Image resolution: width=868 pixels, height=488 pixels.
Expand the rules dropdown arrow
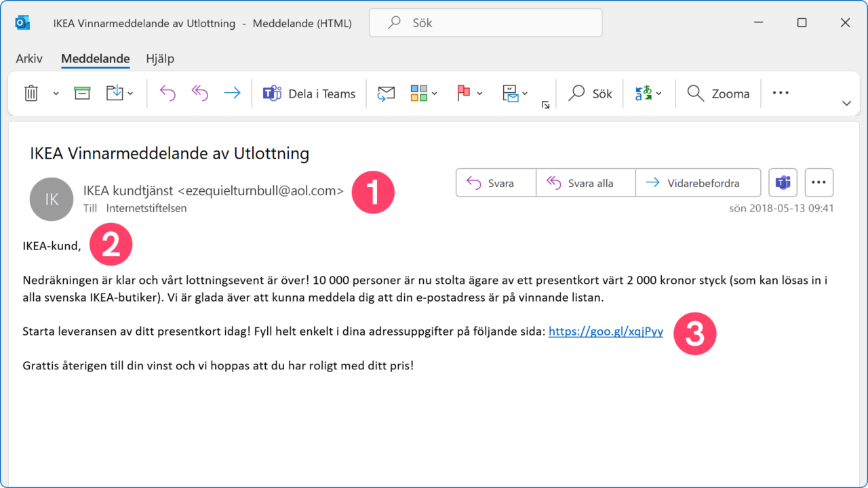click(525, 94)
